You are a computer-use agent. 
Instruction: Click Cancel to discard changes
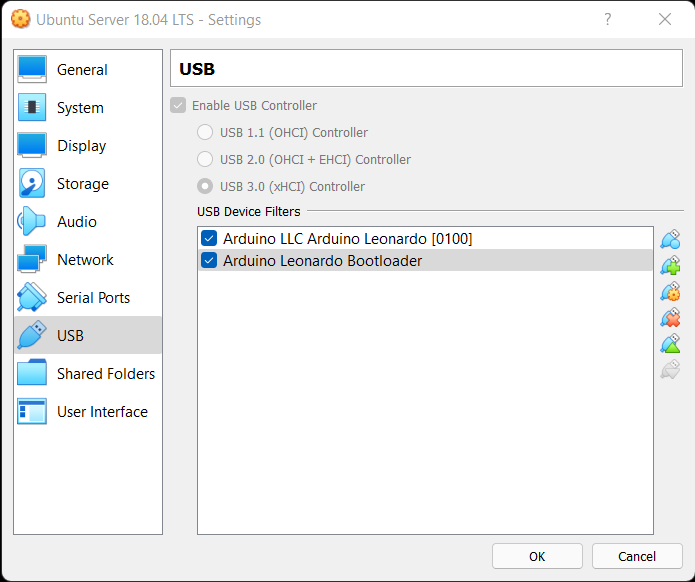637,556
